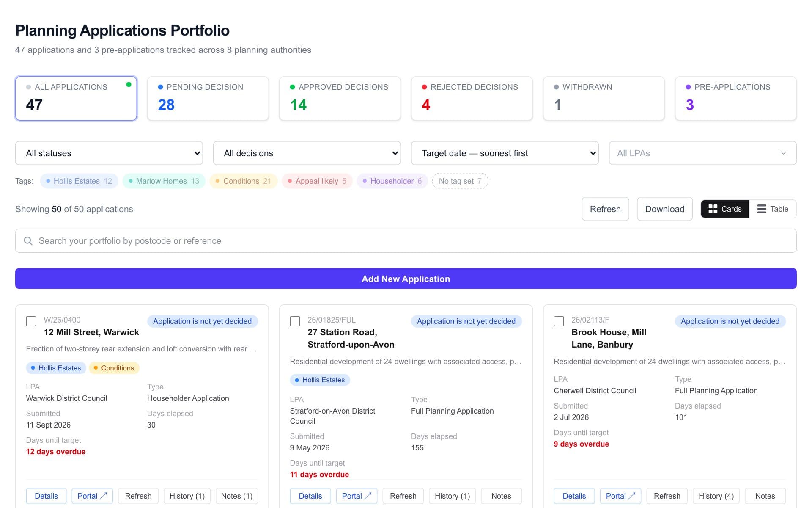Click the Table list view icon

[x=761, y=209]
